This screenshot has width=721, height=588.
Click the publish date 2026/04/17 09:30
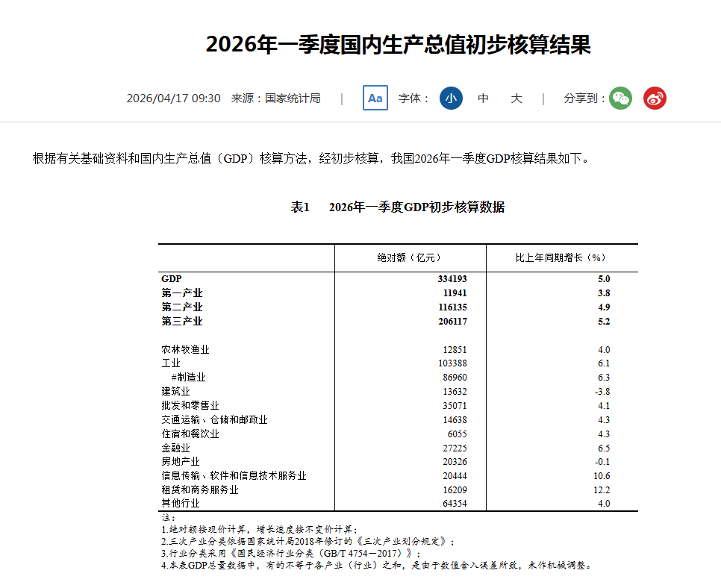pyautogui.click(x=173, y=98)
